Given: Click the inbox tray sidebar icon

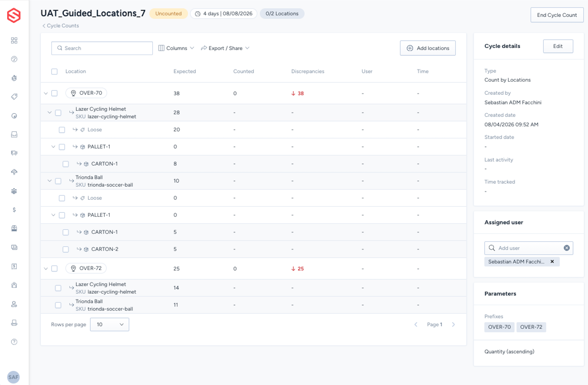Looking at the screenshot, I should click(14, 134).
